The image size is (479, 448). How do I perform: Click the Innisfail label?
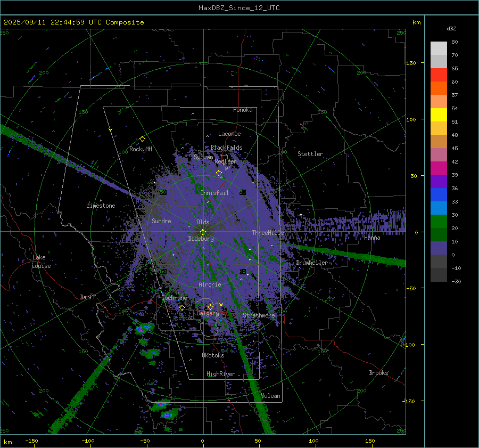tap(214, 193)
